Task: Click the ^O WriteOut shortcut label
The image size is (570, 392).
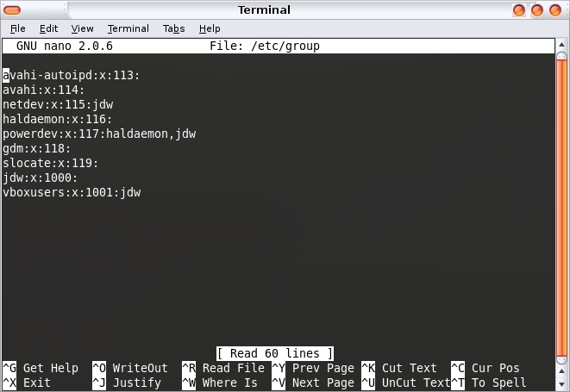Action: coord(129,369)
